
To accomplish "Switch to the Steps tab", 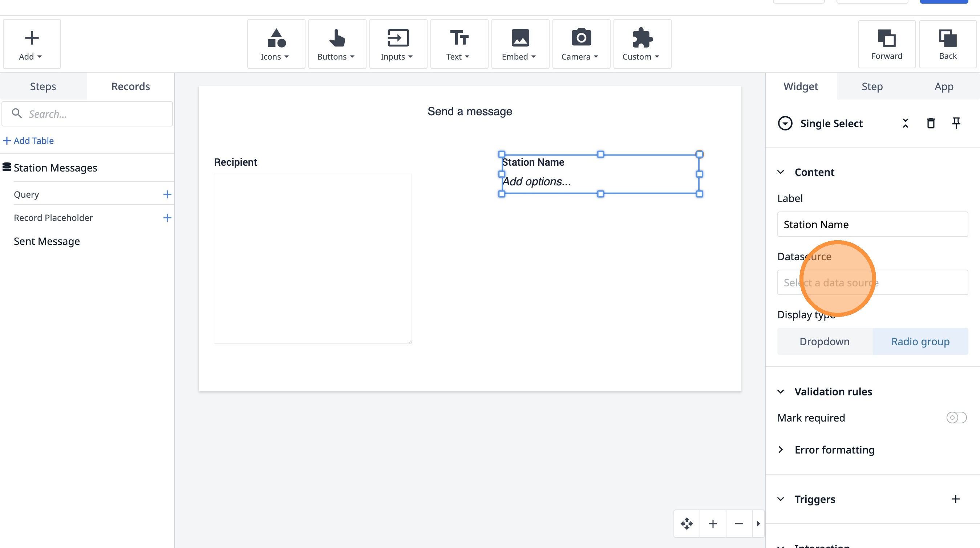I will pyautogui.click(x=43, y=86).
